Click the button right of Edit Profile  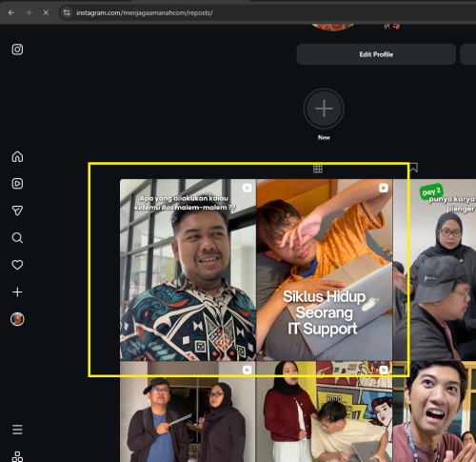point(468,54)
